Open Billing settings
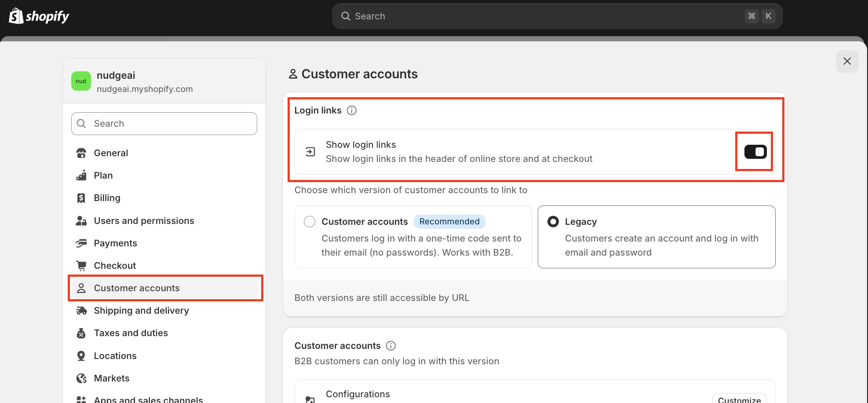The image size is (868, 403). 164,198
